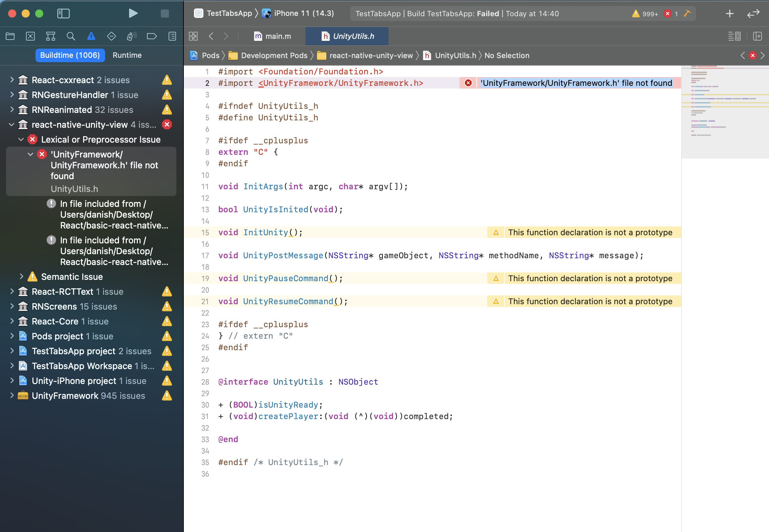Open the Report navigator icon
769x532 pixels.
coord(172,36)
